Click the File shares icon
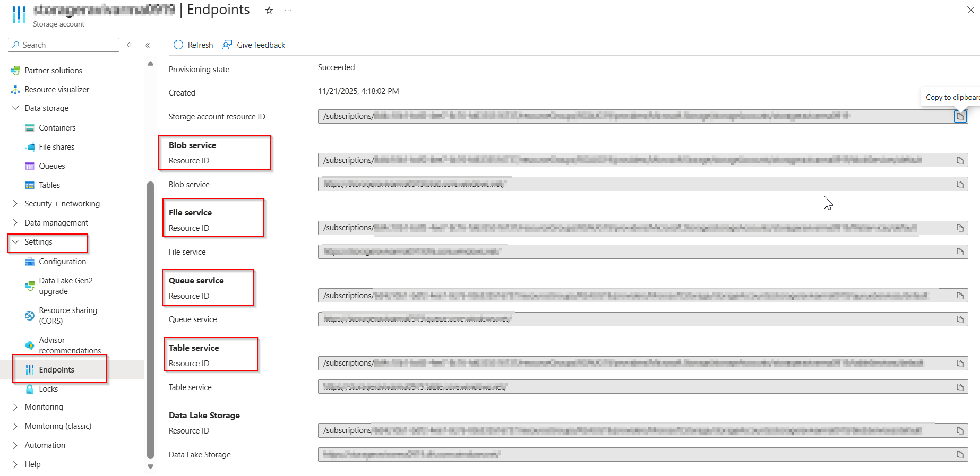Viewport: 980px width, 476px height. [30, 147]
